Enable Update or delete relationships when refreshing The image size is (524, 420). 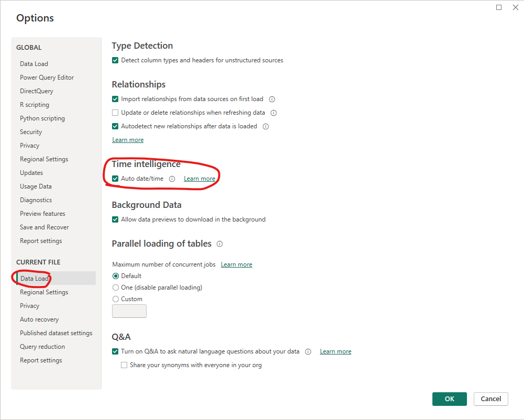pyautogui.click(x=115, y=113)
